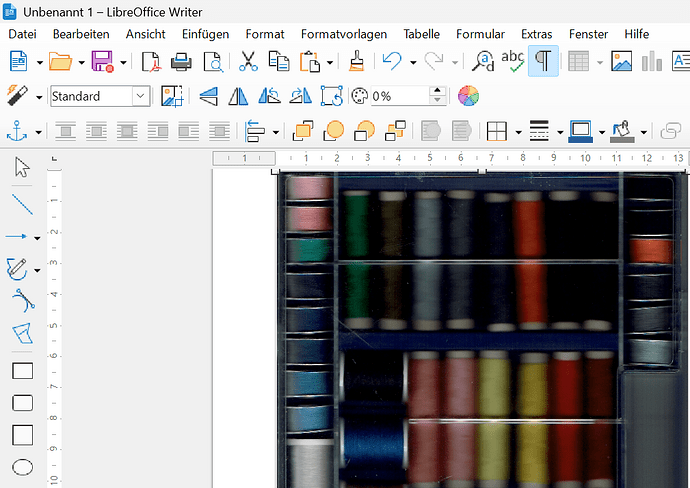The height and width of the screenshot is (488, 690).
Task: Select the rounded rectangle shape tool
Action: pyautogui.click(x=22, y=403)
